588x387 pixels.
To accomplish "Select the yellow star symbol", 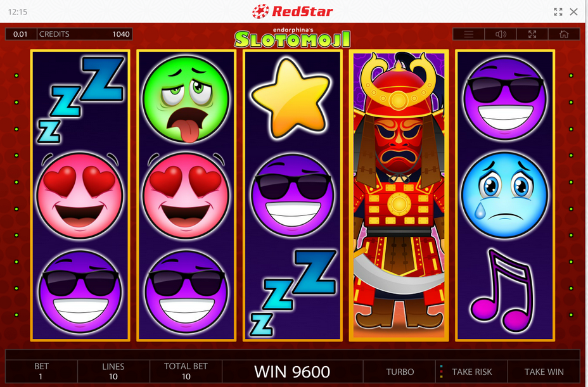I will click(290, 99).
